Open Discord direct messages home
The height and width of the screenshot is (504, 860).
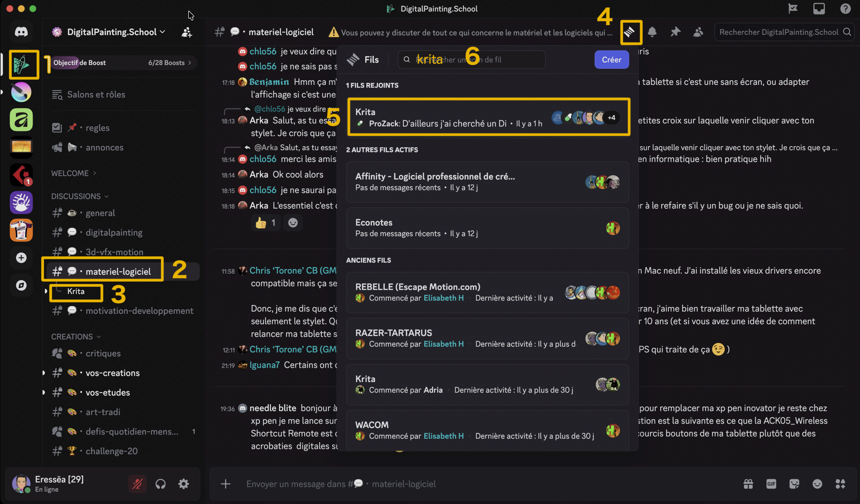pos(21,32)
